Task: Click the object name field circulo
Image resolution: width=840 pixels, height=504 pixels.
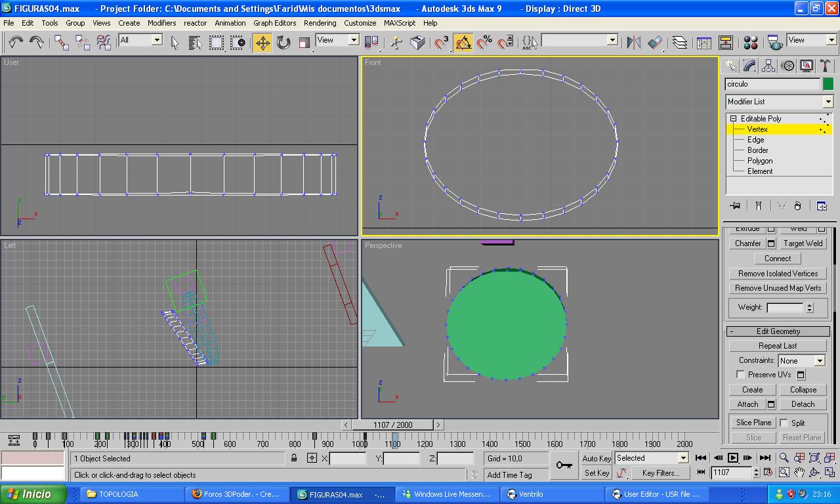Action: 772,84
